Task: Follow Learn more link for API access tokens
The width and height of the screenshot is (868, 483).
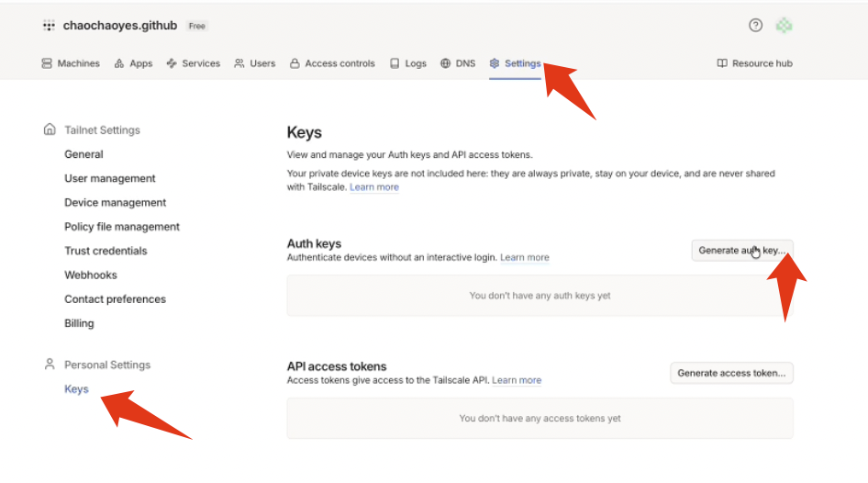Action: (x=517, y=380)
